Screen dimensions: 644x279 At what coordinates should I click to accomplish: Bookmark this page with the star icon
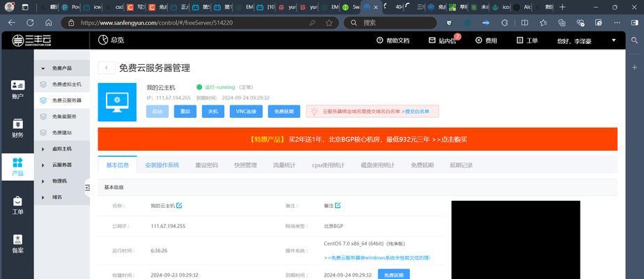[x=329, y=23]
